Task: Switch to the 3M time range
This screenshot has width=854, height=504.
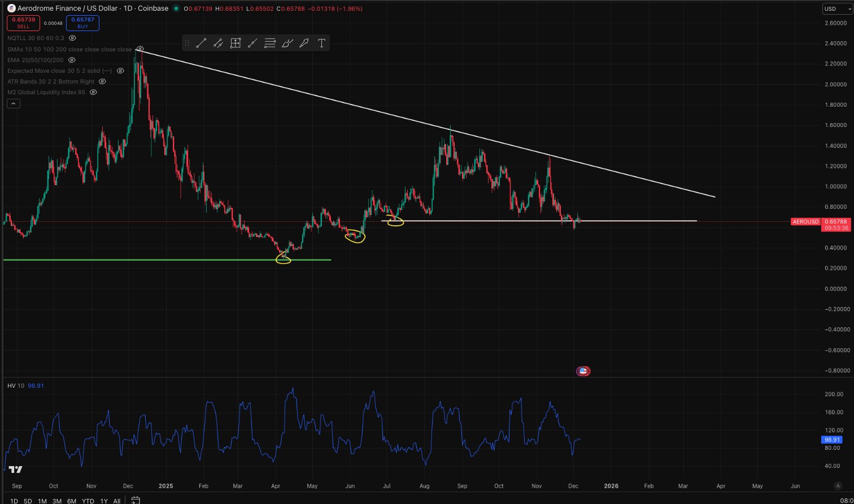Action: click(x=56, y=501)
